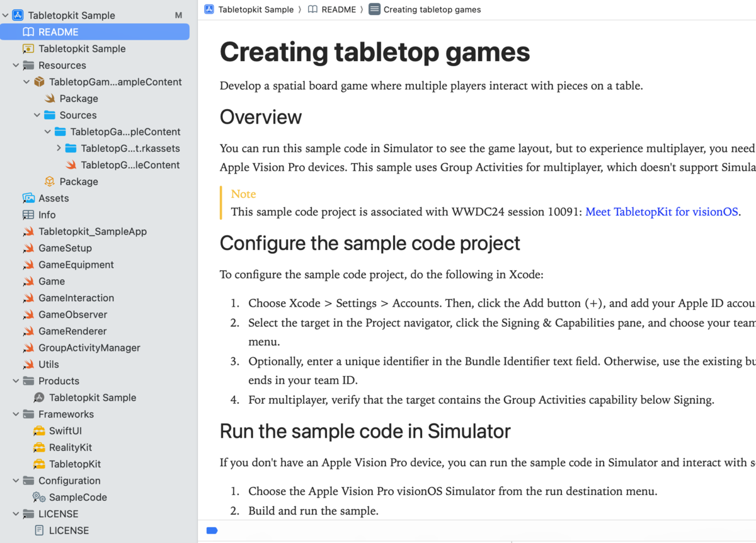Click the TabletopG...t.rkassets folder icon
Screen dimensions: 756x543
71,149
